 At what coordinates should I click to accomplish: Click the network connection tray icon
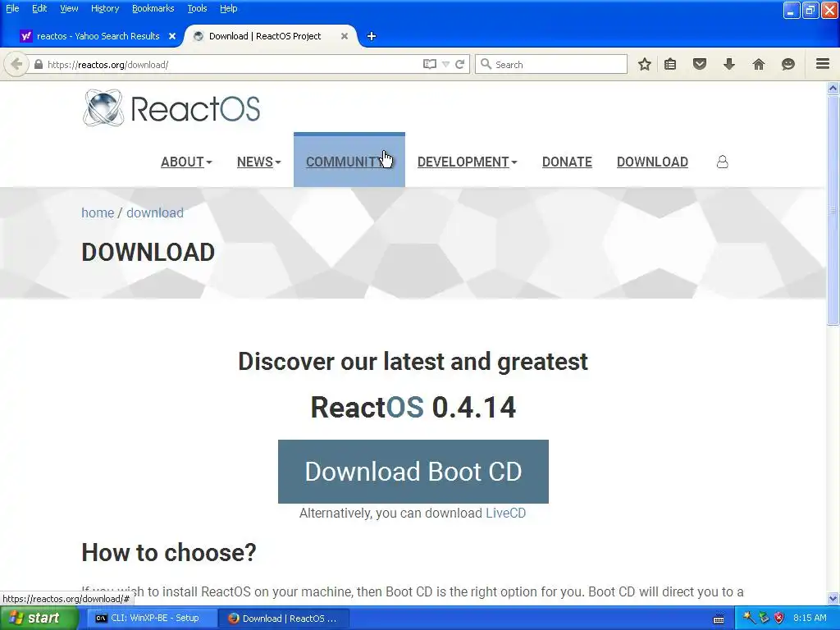764,619
